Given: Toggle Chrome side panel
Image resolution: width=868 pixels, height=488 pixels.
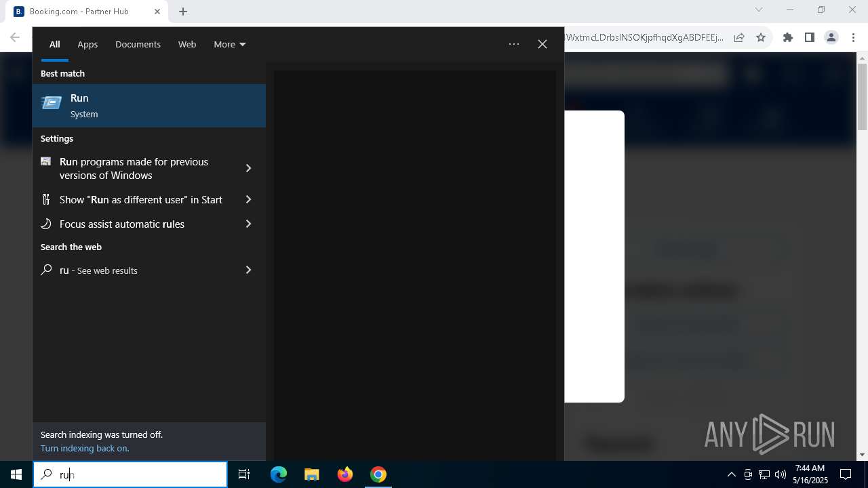Looking at the screenshot, I should pos(810,37).
